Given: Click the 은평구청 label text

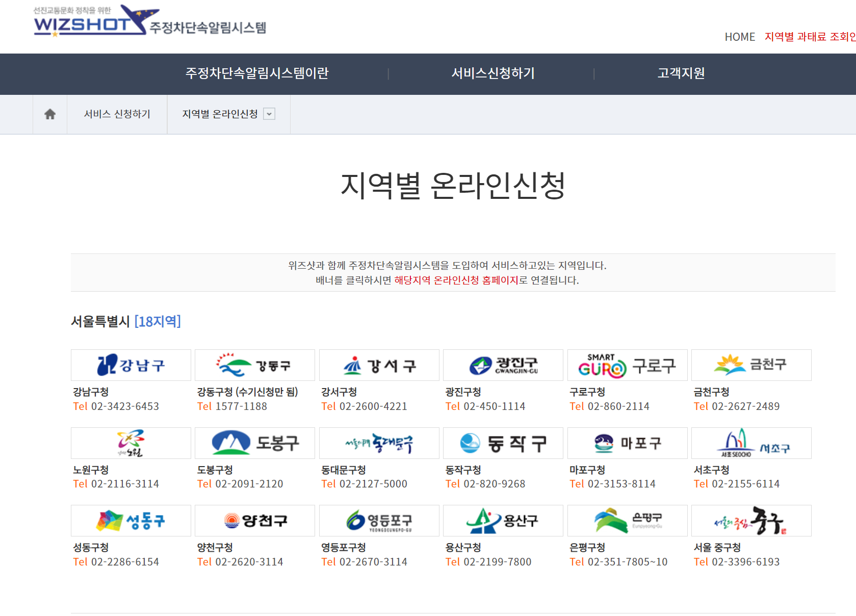Looking at the screenshot, I should pyautogui.click(x=587, y=547).
